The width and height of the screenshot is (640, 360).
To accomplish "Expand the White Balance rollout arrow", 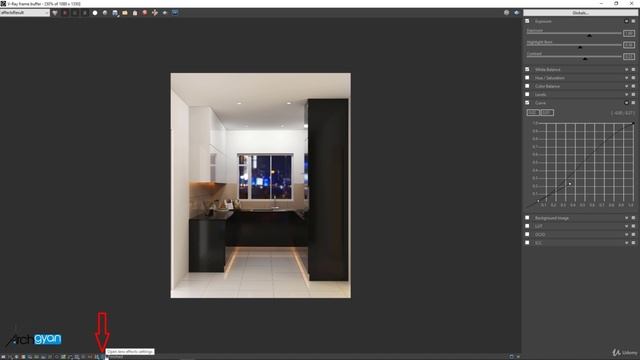I will 627,69.
